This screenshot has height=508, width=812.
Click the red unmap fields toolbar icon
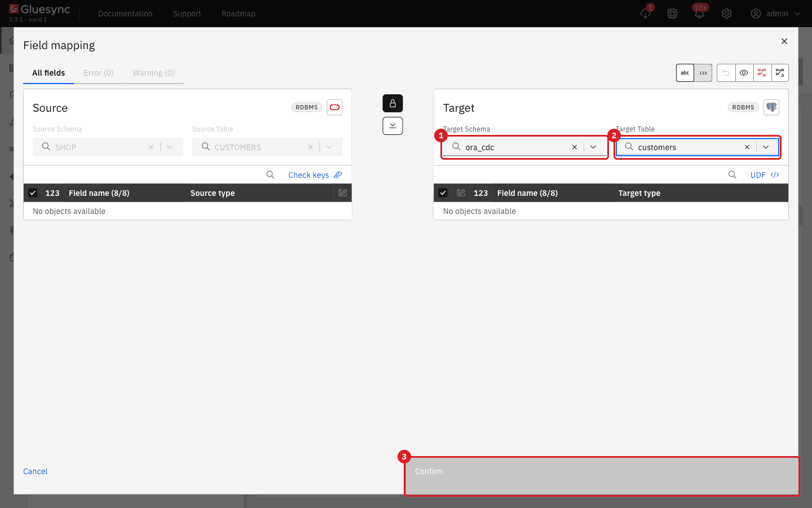[x=762, y=73]
